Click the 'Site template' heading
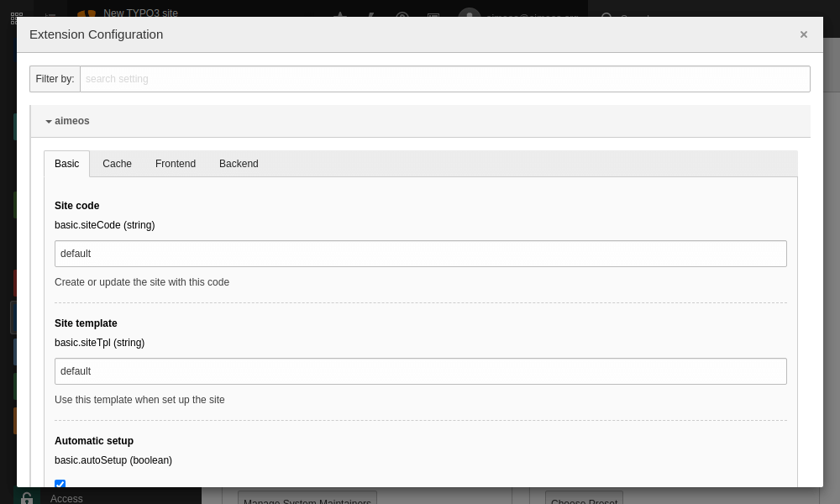Viewport: 840px width, 504px height. tap(86, 323)
